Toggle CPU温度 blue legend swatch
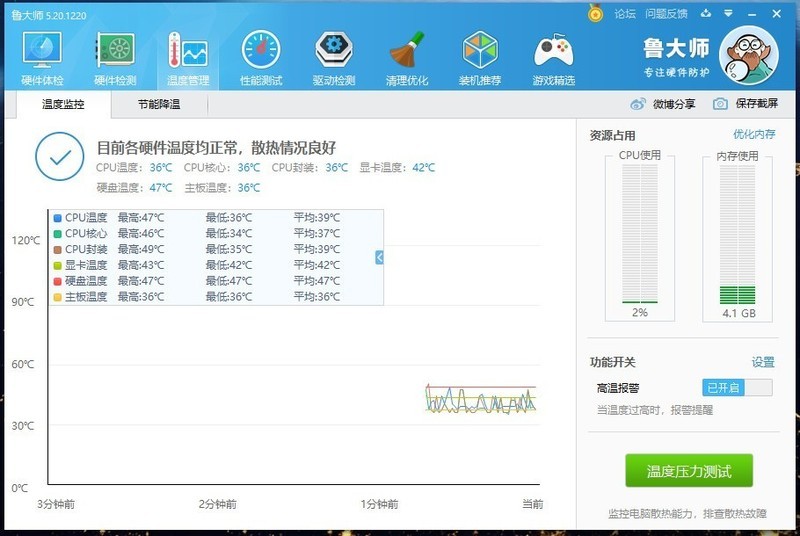 [x=58, y=218]
